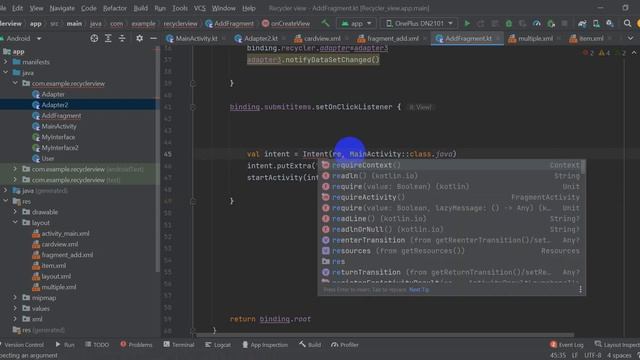Click the Next Tip link in popup
Image resolution: width=640 pixels, height=360 pixels.
[x=419, y=290]
